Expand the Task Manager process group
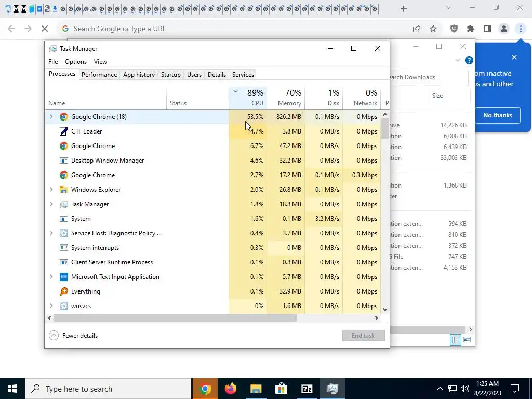 click(x=51, y=204)
